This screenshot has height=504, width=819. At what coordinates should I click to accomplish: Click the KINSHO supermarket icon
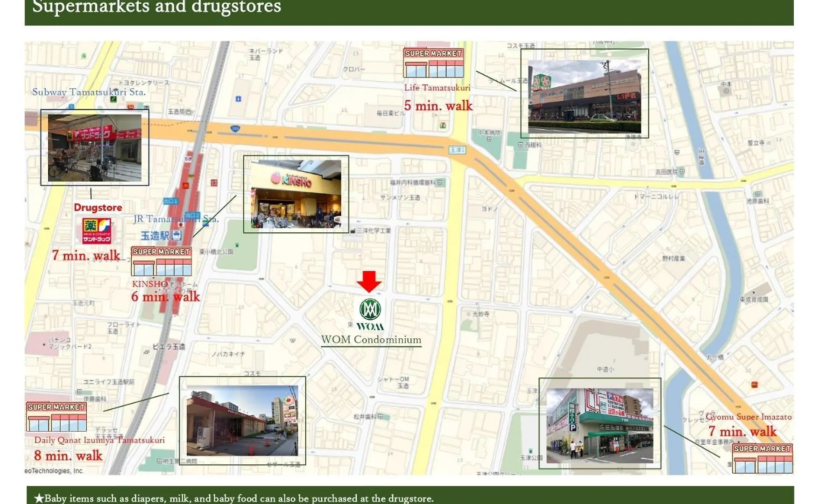[161, 261]
